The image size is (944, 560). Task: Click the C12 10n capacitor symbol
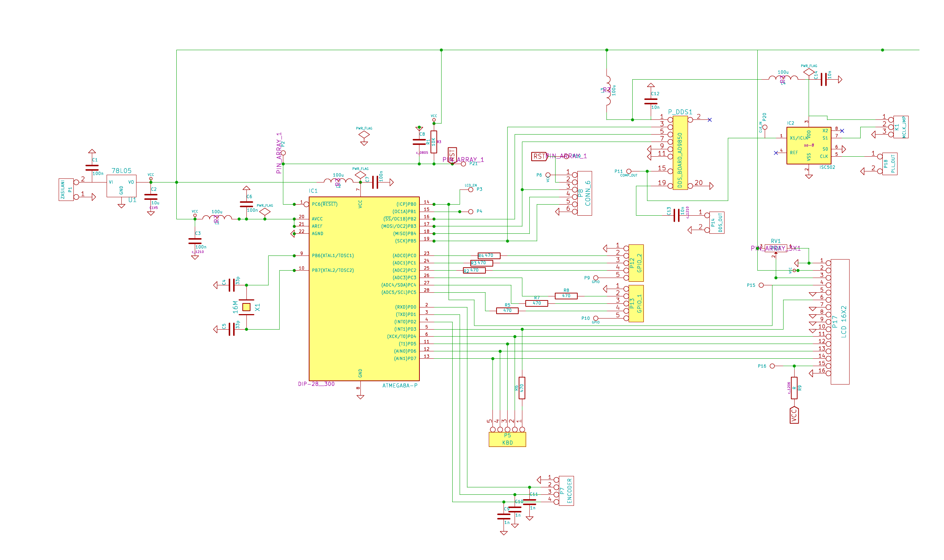pyautogui.click(x=651, y=101)
